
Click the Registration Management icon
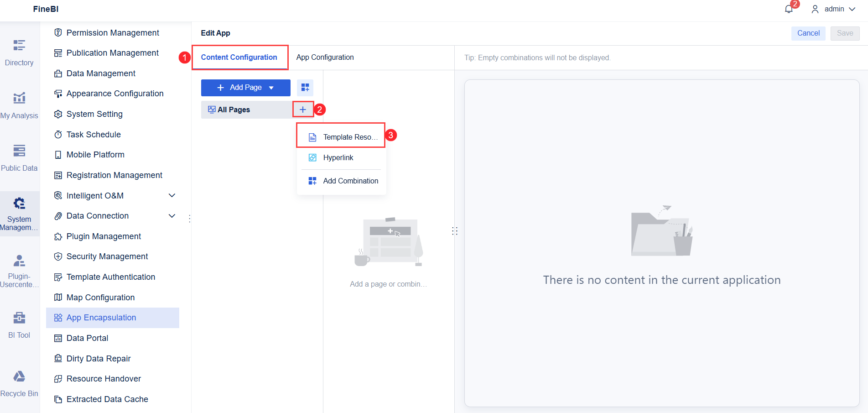pyautogui.click(x=58, y=175)
